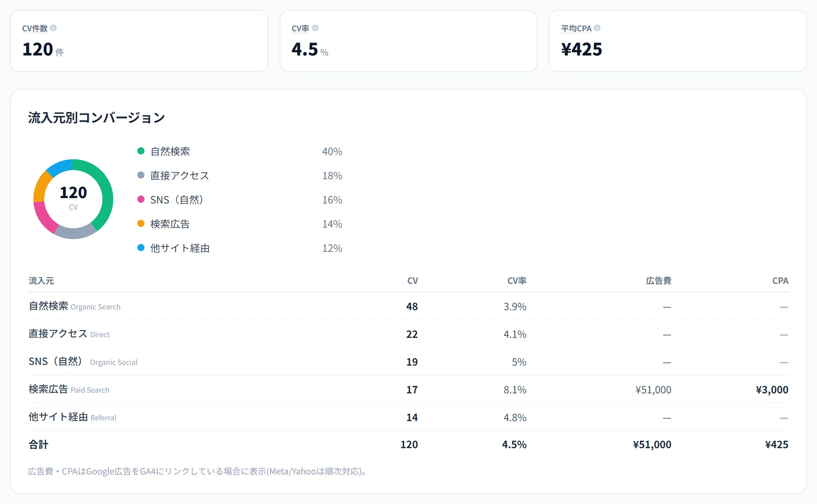
Task: Click blue 他サイト経由 legend dot
Action: click(141, 248)
